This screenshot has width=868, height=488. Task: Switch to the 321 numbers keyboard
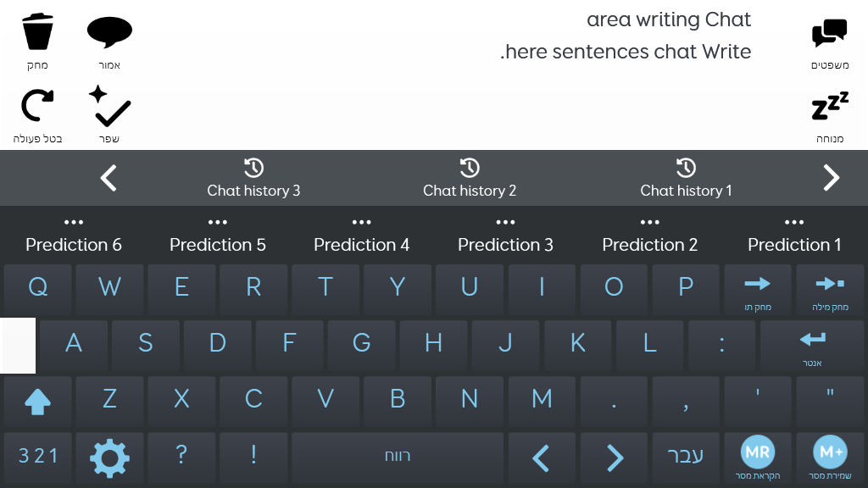(37, 458)
